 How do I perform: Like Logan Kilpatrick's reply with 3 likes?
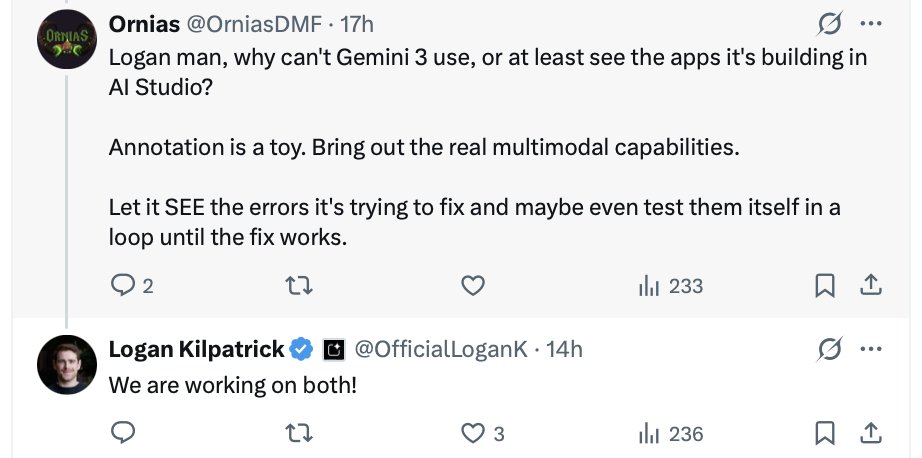coord(473,433)
